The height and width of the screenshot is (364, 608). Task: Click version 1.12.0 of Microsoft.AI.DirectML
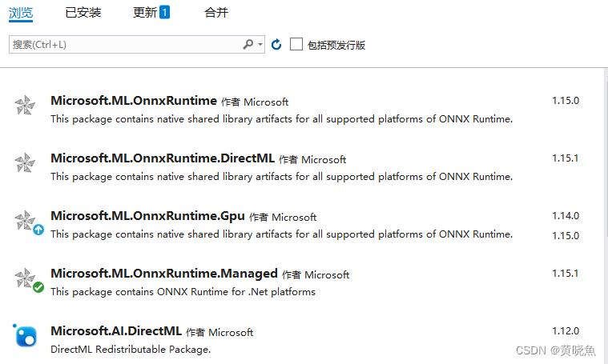(x=566, y=331)
